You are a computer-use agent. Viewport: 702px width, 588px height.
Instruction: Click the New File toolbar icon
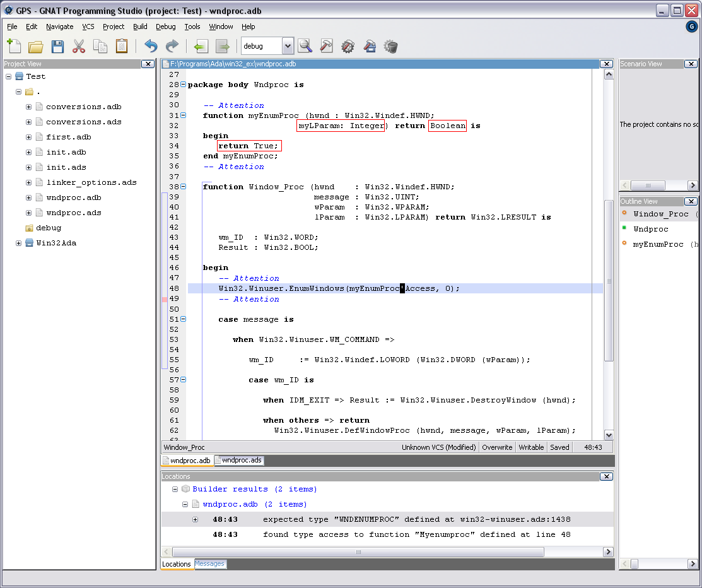14,46
